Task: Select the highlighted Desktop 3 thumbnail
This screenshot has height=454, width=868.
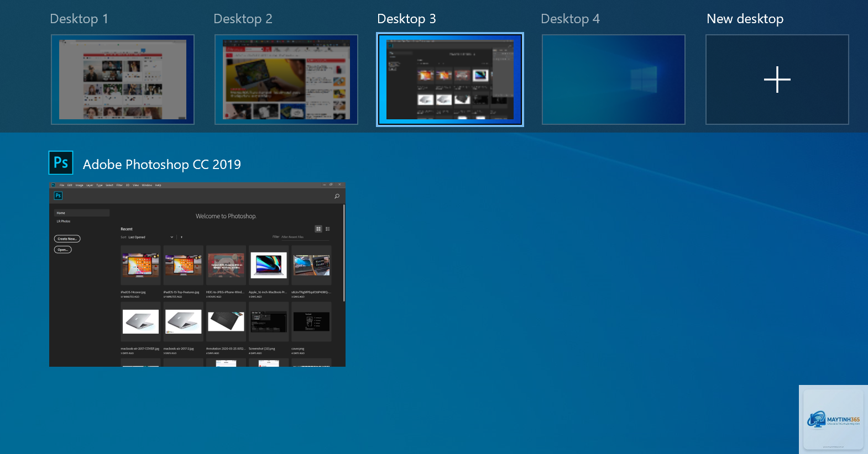Action: pos(450,80)
